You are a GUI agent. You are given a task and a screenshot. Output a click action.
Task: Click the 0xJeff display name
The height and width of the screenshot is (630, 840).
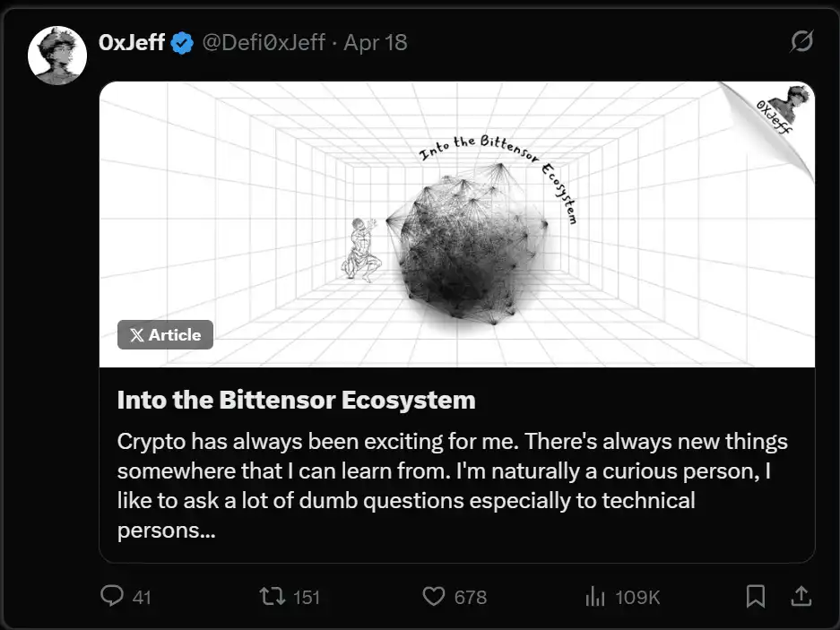tap(131, 42)
